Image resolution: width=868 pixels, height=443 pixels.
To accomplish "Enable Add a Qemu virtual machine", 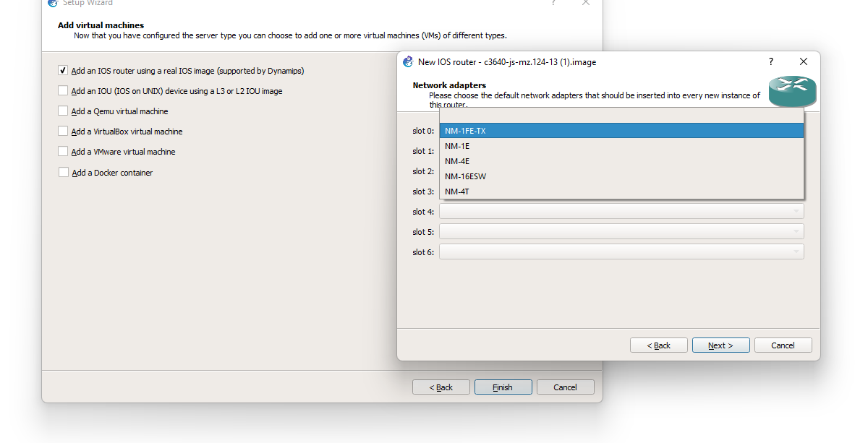I will coord(63,111).
